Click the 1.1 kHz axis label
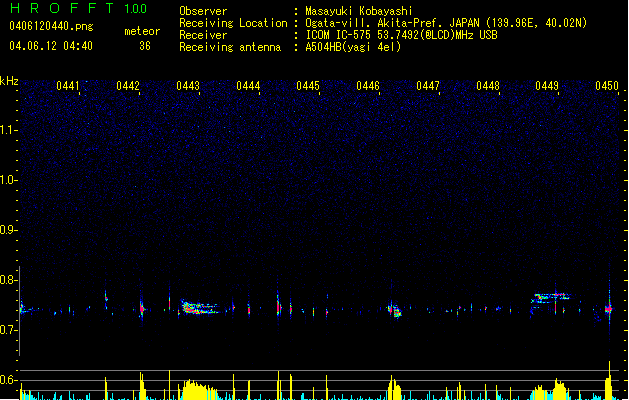This screenshot has width=629, height=400. 9,130
